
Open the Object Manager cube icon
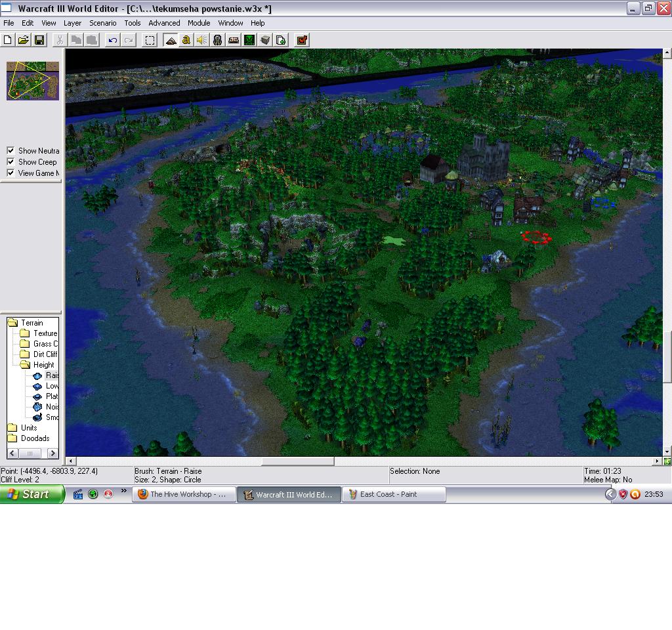click(265, 40)
